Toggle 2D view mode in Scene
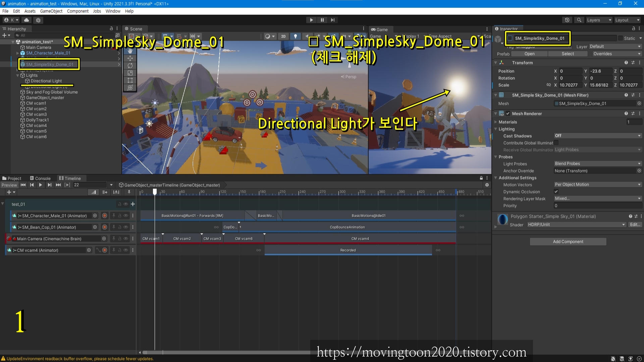The image size is (644, 362). coord(283,36)
